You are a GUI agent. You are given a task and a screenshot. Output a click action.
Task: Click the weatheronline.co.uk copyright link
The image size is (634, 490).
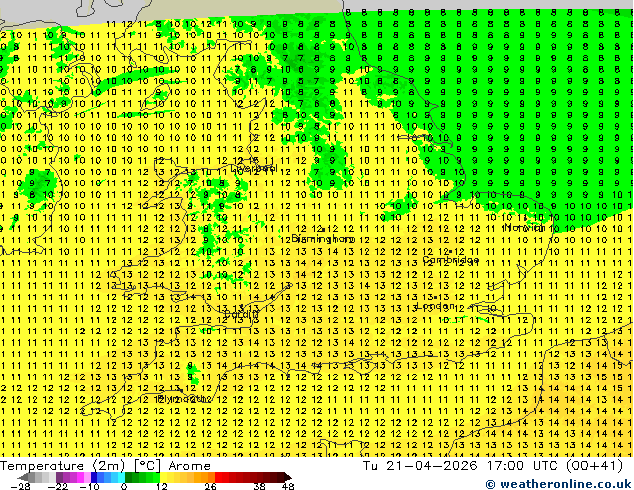pyautogui.click(x=559, y=484)
